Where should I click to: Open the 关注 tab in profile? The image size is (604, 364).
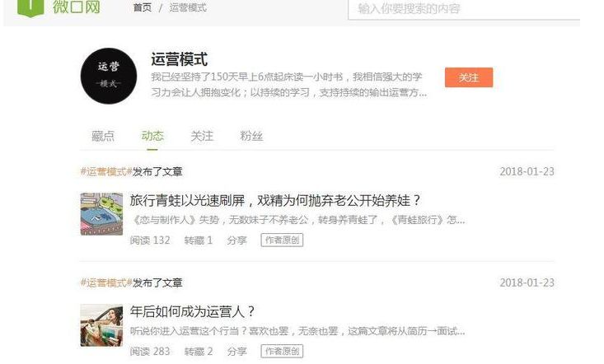point(202,136)
